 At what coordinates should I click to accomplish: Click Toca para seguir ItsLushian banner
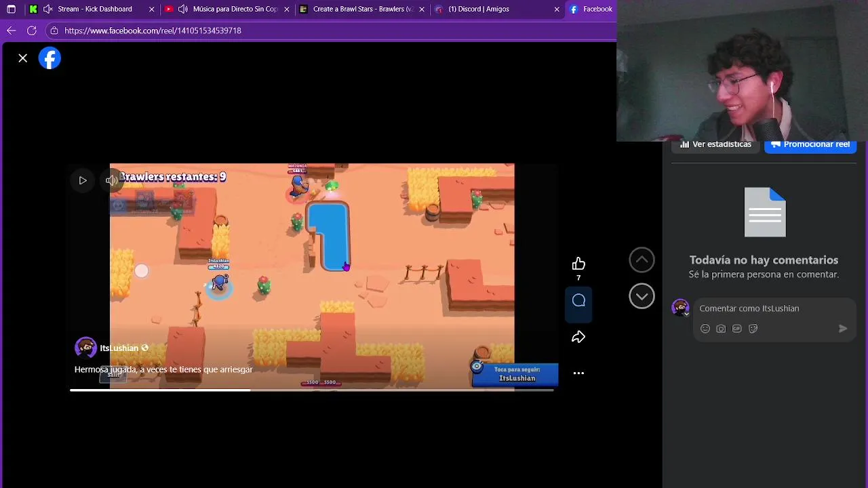tap(515, 374)
